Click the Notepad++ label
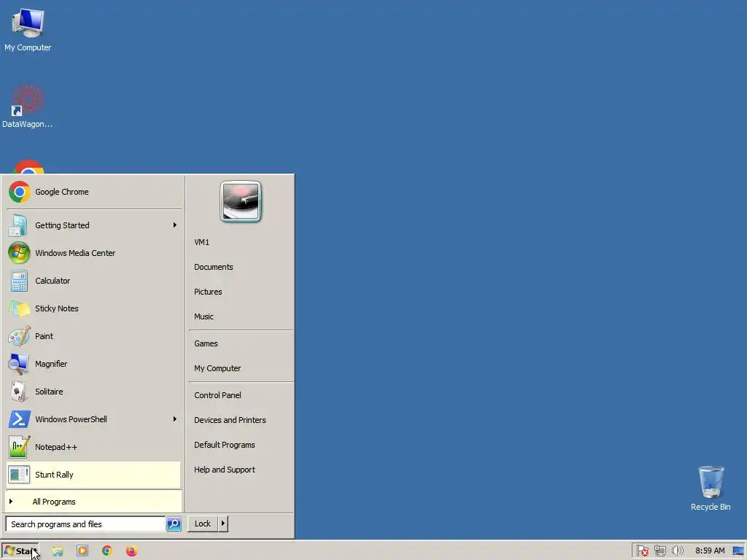The image size is (747, 560). click(55, 447)
